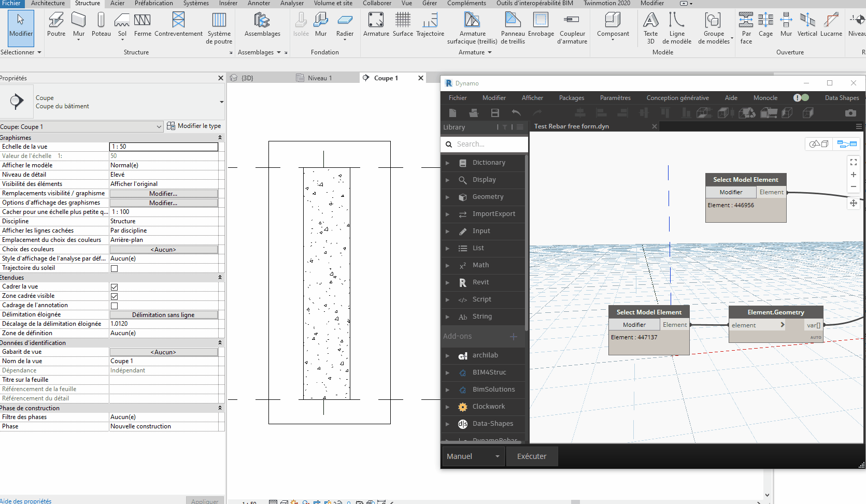Select the Poutre beam tool
This screenshot has height=504, width=866.
coord(56,24)
